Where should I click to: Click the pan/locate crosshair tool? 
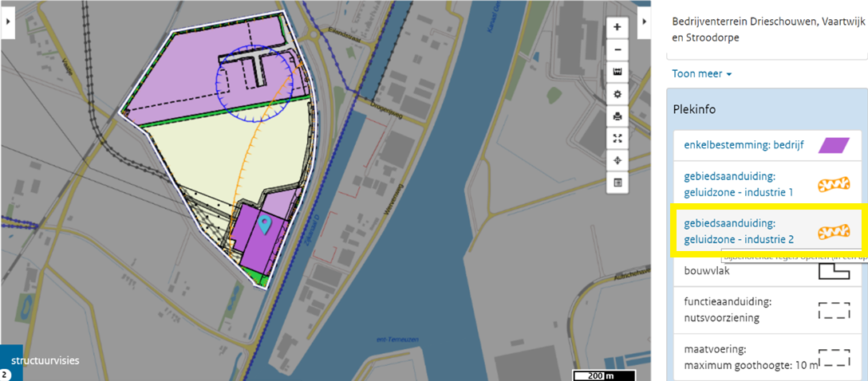[x=617, y=160]
